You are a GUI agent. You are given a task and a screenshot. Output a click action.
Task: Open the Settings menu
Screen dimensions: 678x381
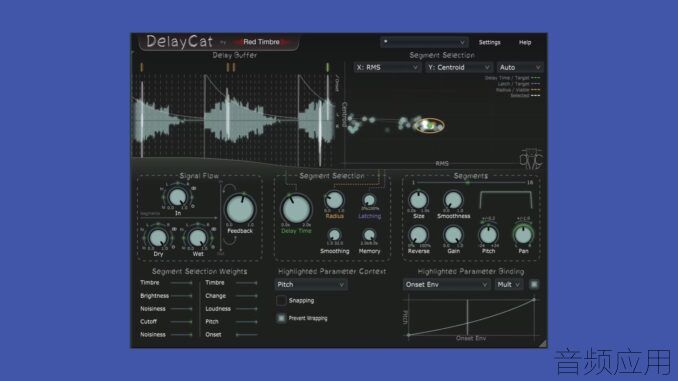click(489, 42)
